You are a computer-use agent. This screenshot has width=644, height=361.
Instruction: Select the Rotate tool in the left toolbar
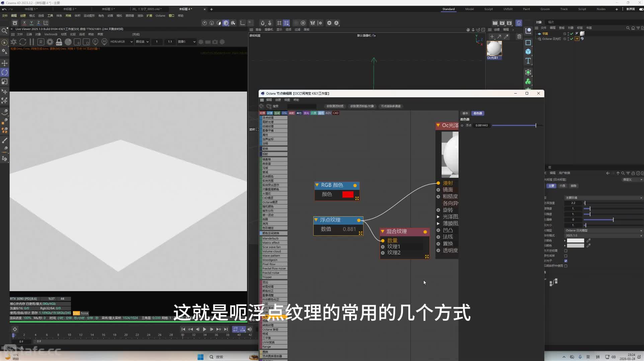[x=4, y=72]
